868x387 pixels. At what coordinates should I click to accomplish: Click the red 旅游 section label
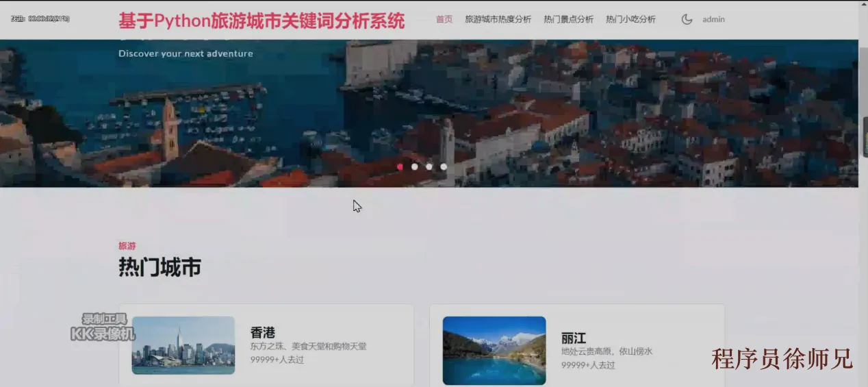click(x=127, y=246)
